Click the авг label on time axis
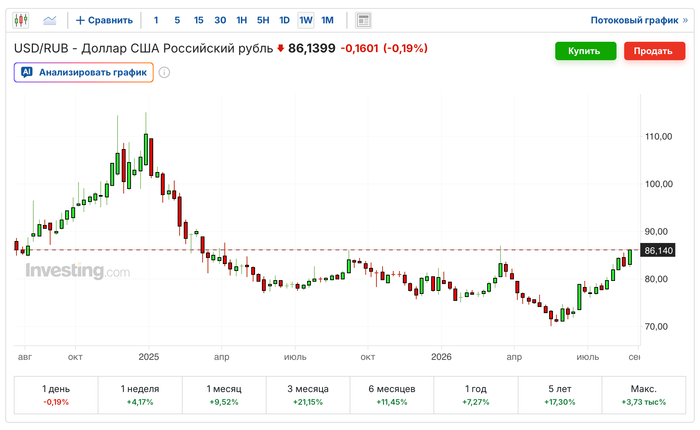The width and height of the screenshot is (700, 430). [x=25, y=357]
